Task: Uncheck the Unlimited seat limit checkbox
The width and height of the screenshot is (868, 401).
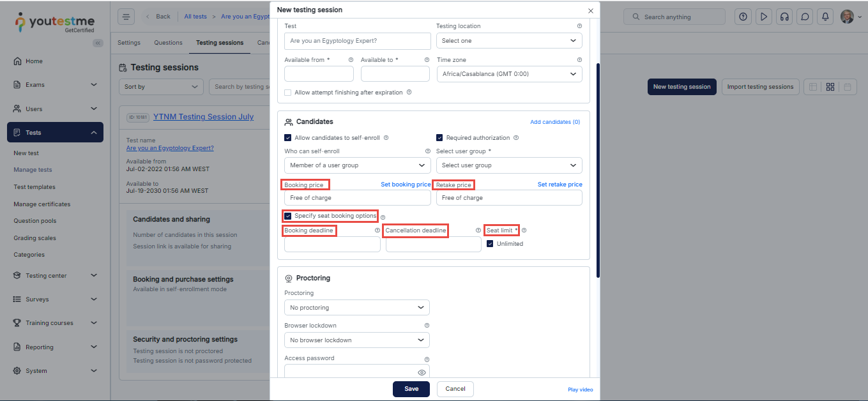Action: click(490, 243)
